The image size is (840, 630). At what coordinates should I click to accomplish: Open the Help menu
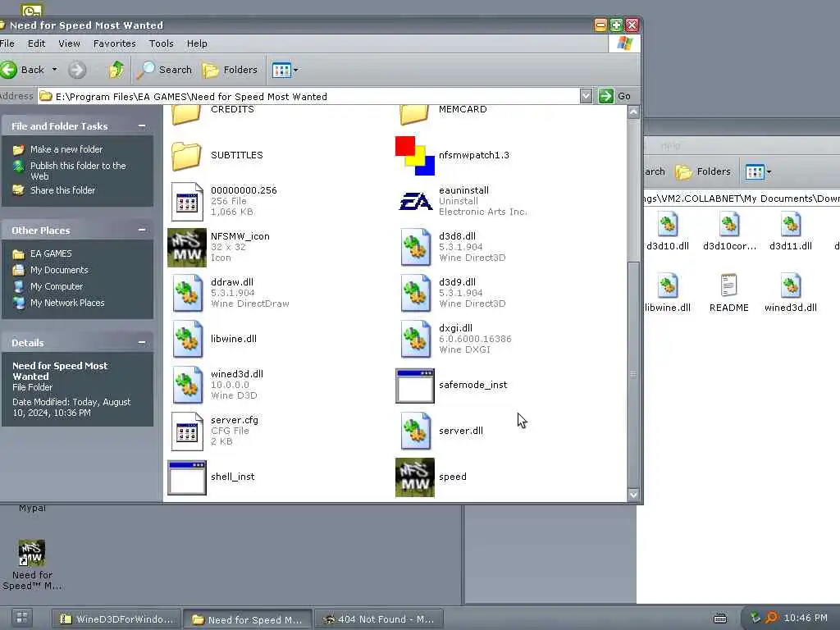[x=197, y=44]
